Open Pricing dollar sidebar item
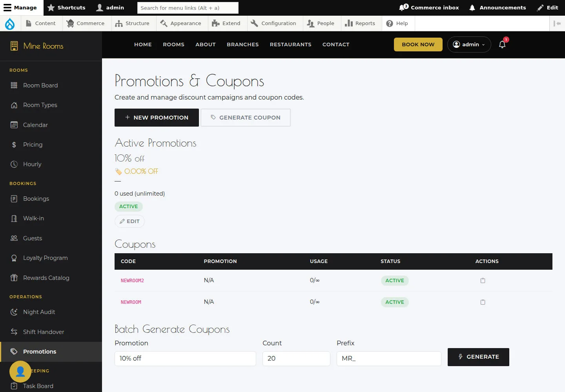Image resolution: width=565 pixels, height=392 pixels. [x=51, y=145]
